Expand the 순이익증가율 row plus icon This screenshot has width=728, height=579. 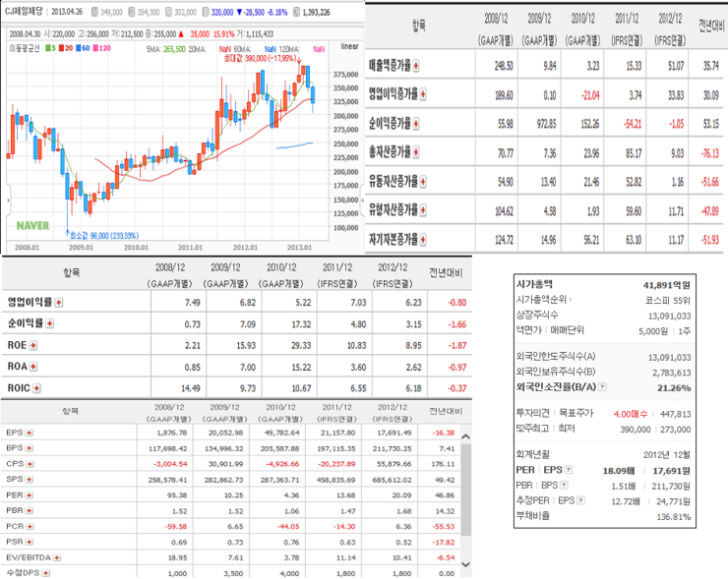[x=416, y=124]
